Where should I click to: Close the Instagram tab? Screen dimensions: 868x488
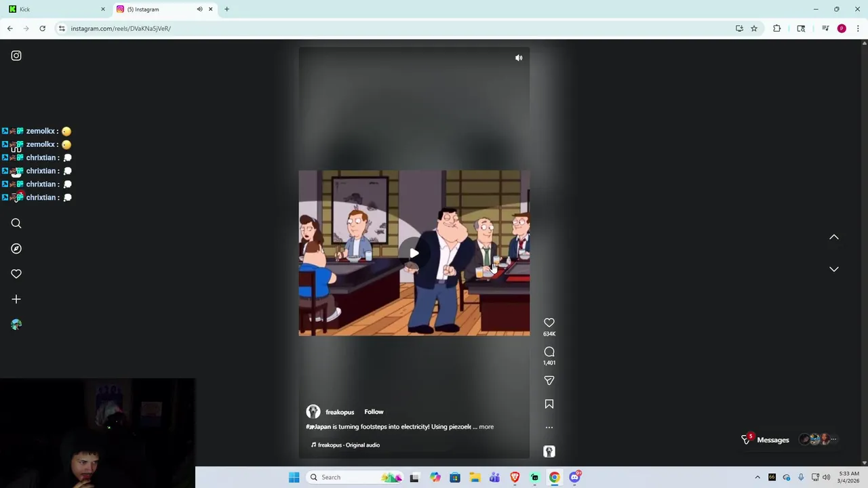coord(210,9)
